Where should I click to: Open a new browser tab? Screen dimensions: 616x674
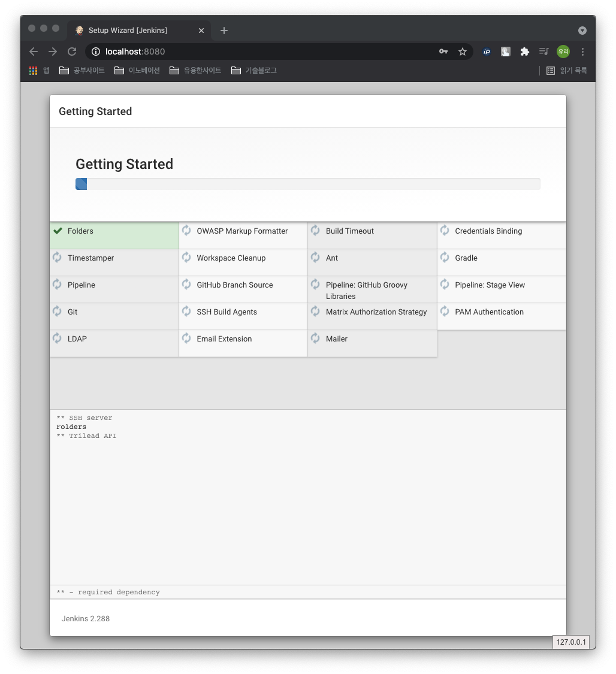[224, 31]
